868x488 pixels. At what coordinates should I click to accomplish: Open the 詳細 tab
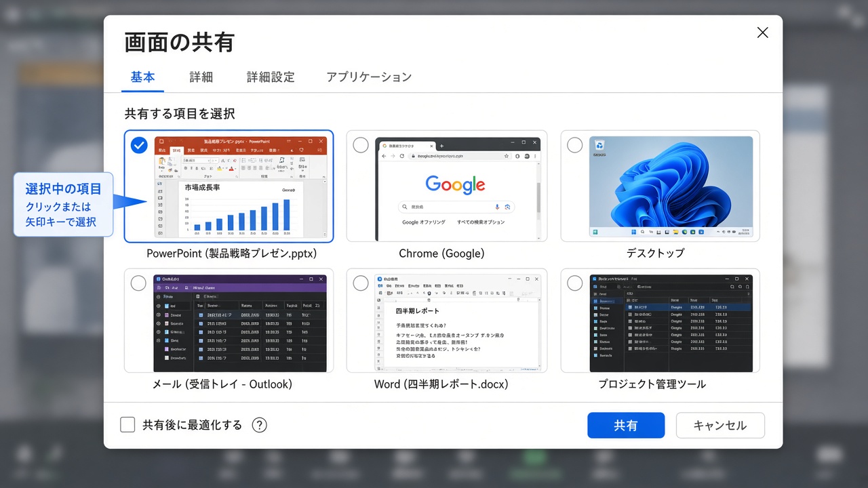click(201, 77)
